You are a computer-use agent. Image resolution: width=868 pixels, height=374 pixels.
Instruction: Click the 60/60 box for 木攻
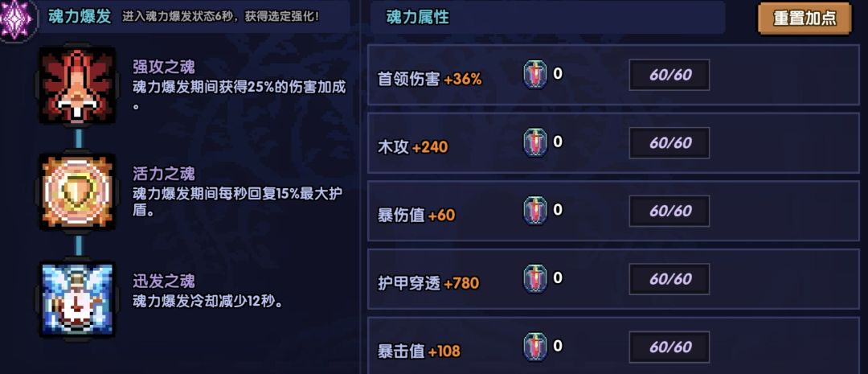pos(669,143)
